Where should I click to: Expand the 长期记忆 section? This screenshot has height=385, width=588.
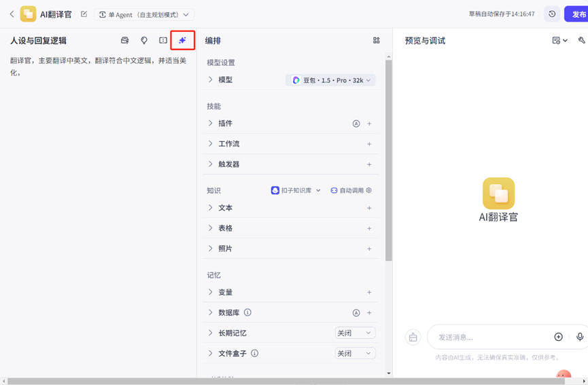click(x=210, y=333)
